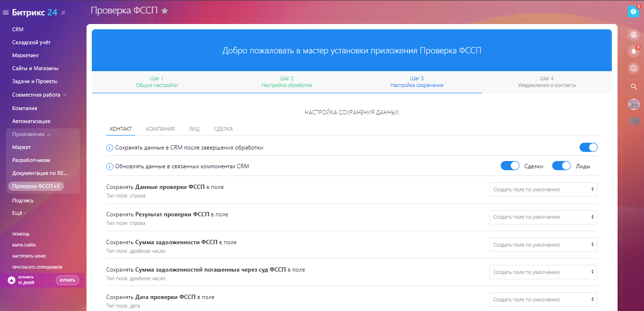Click the Помощь link
The width and height of the screenshot is (644, 311).
[21, 234]
